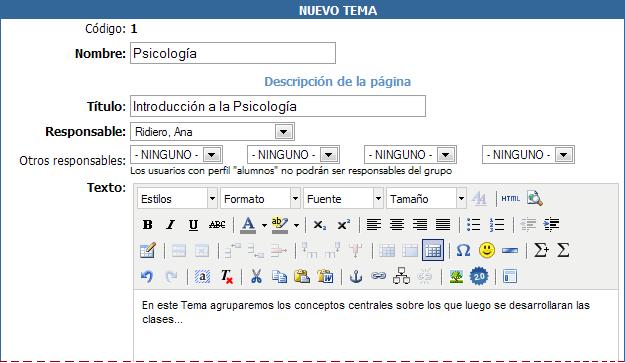Insert a bulleted list
625x363 pixels.
tap(474, 225)
